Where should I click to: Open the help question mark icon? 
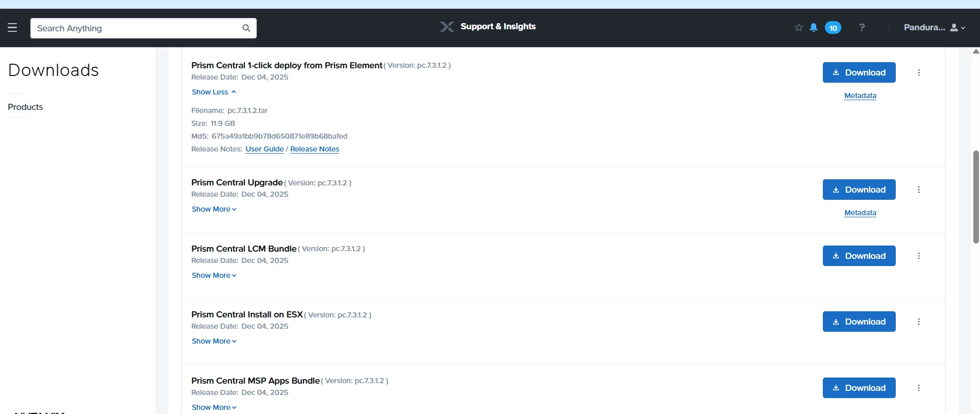click(862, 28)
